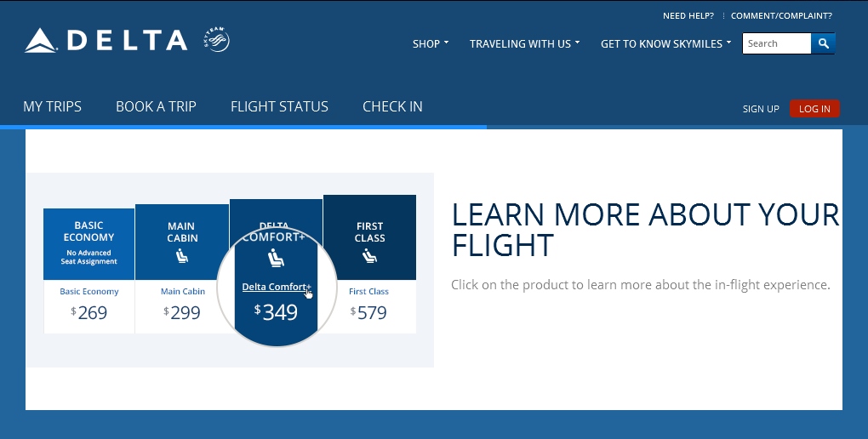Click the Delta Comfort+ fare link
Viewport: 868px width, 439px height.
[x=275, y=287]
